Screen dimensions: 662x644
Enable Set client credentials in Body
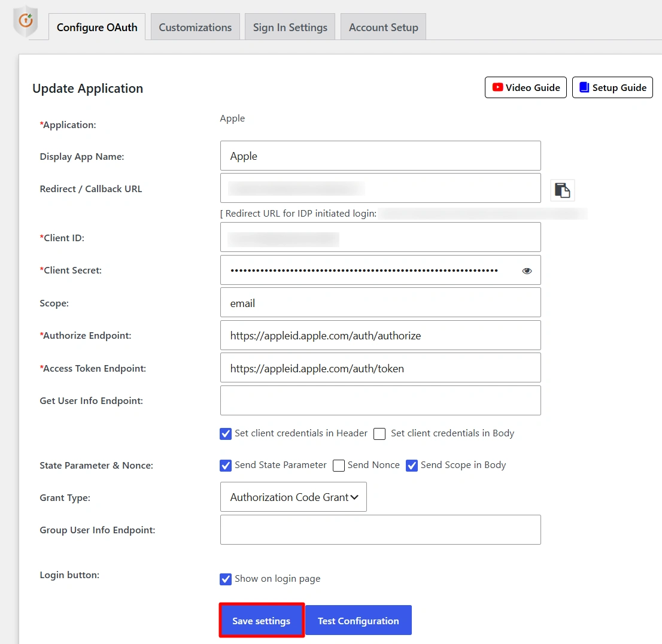[379, 434]
